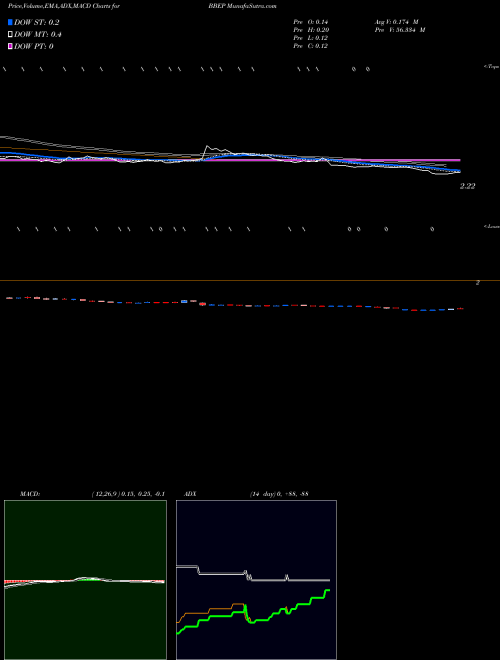Click the price spike on the white price line
The image size is (500, 660).
click(207, 147)
